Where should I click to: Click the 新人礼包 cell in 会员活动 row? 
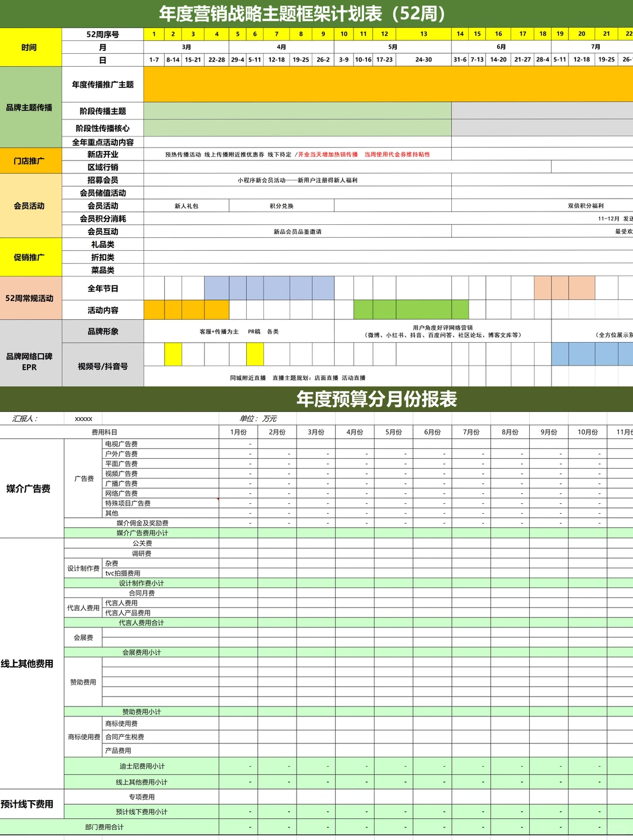point(185,206)
